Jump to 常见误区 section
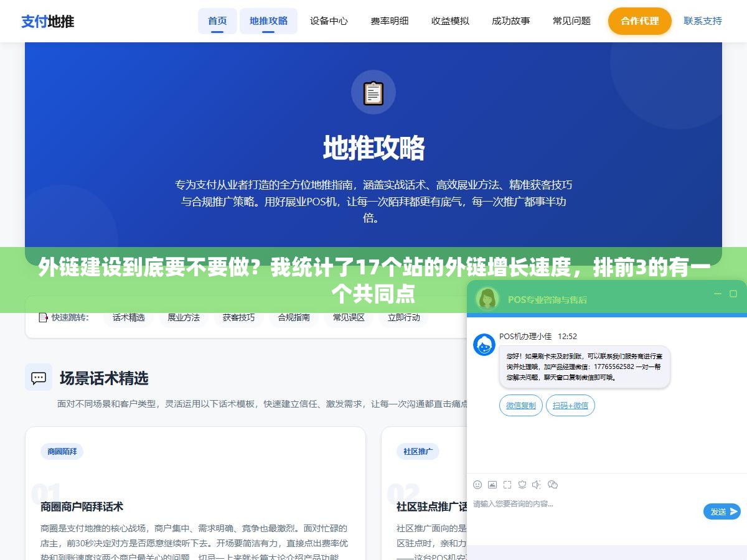The height and width of the screenshot is (560, 747). pyautogui.click(x=349, y=317)
